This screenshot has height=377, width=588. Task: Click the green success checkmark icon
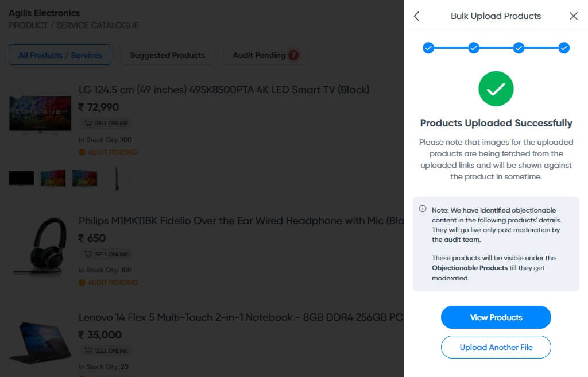click(x=496, y=89)
